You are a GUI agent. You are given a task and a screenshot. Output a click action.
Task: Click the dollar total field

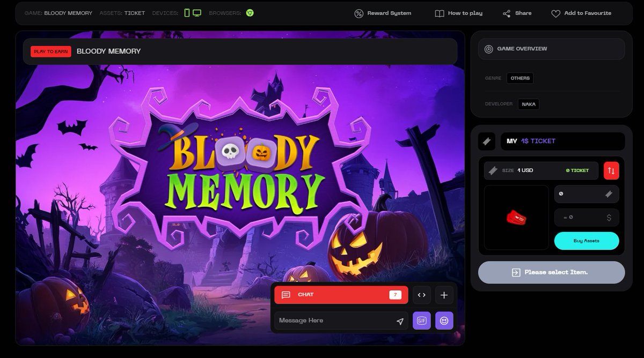coord(587,218)
